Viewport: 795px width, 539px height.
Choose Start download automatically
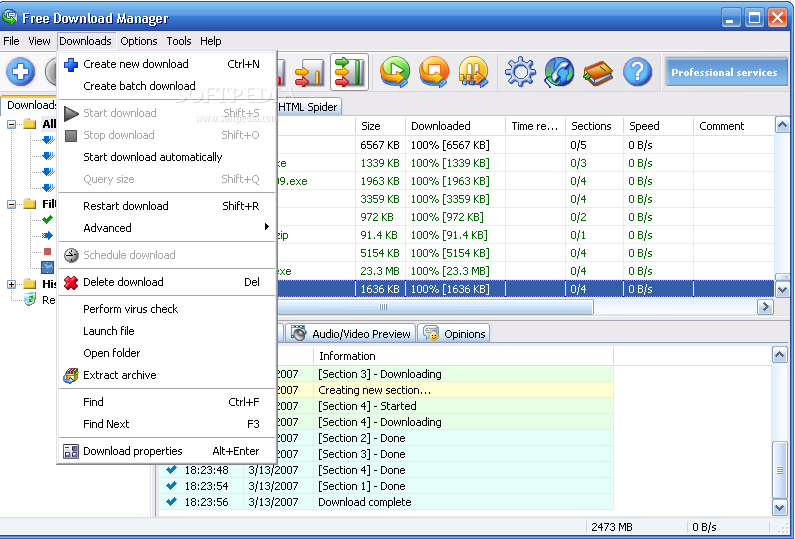click(167, 157)
